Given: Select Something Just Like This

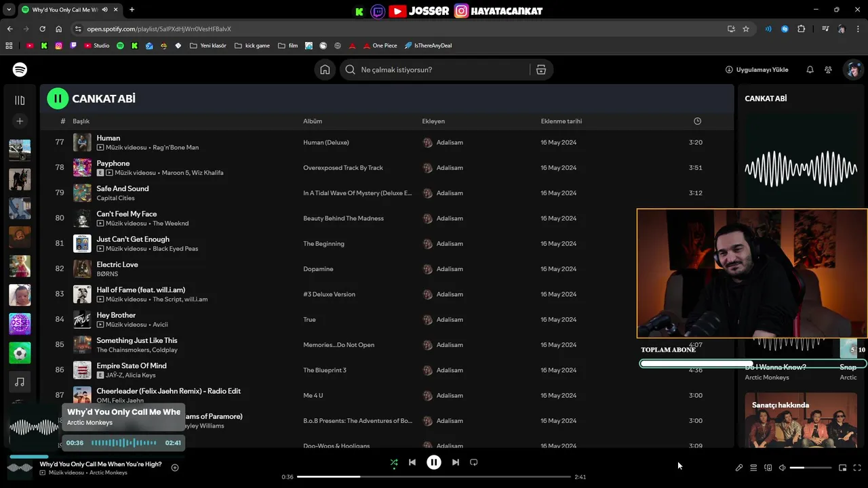Looking at the screenshot, I should click(x=137, y=340).
